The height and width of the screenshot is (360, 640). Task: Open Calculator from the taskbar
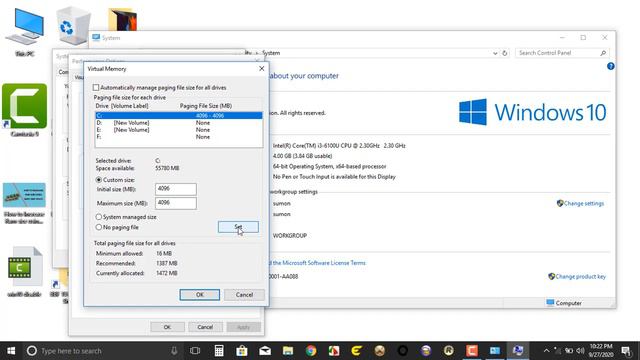219,351
